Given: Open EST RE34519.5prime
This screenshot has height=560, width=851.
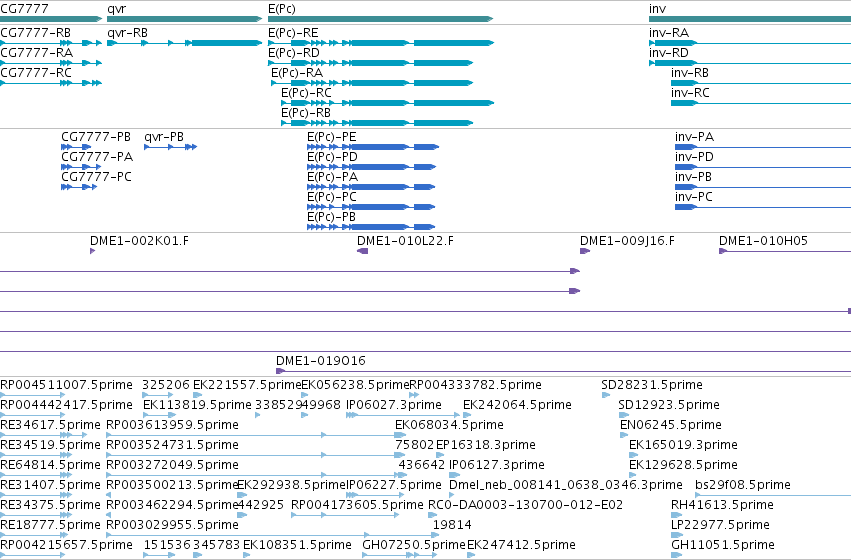Looking at the screenshot, I should [x=50, y=446].
